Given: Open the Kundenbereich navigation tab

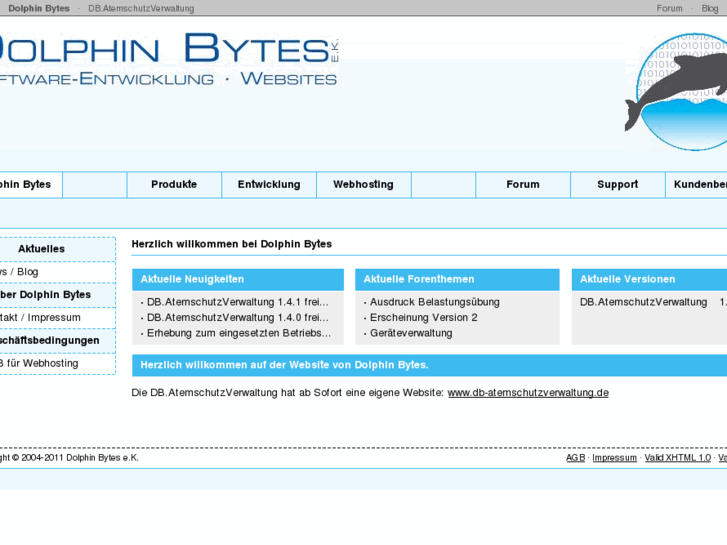Looking at the screenshot, I should tap(696, 185).
